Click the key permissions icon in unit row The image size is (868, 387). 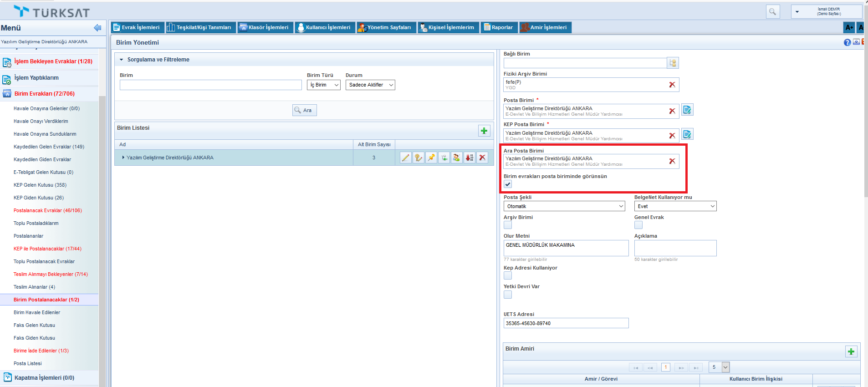tap(418, 158)
